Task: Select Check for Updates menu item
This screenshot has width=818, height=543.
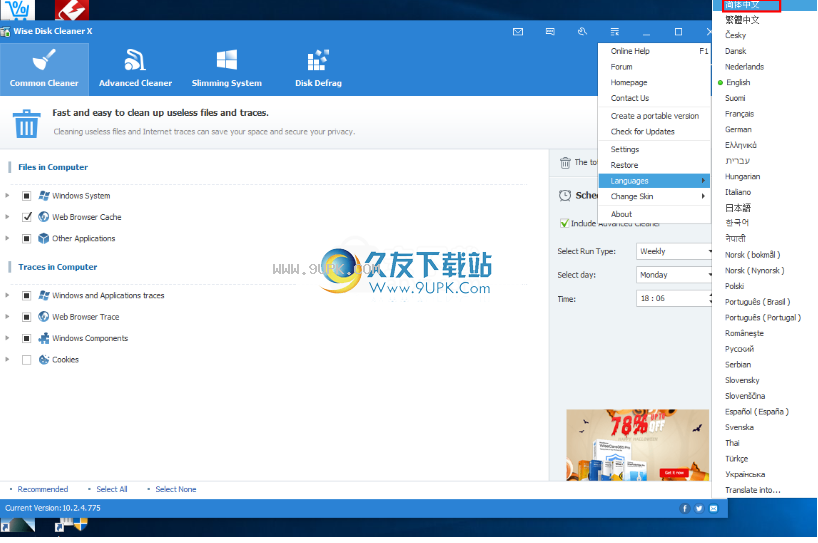Action: 654,131
